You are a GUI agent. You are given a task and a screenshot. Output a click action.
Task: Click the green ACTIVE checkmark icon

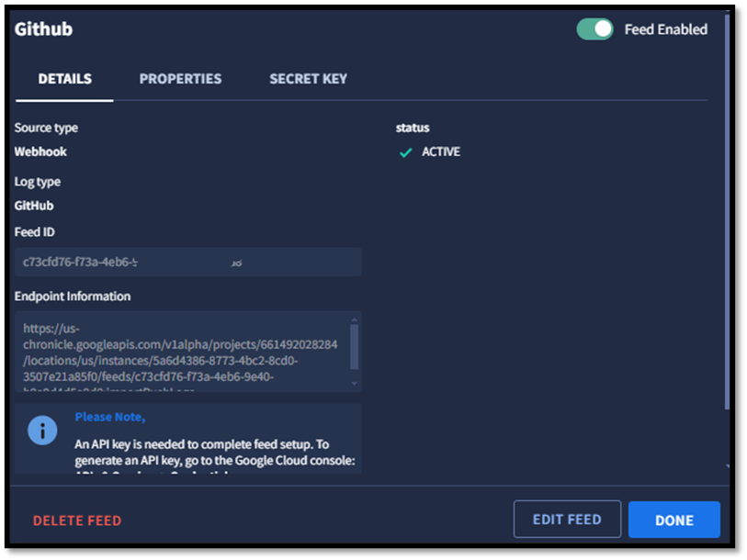point(405,152)
